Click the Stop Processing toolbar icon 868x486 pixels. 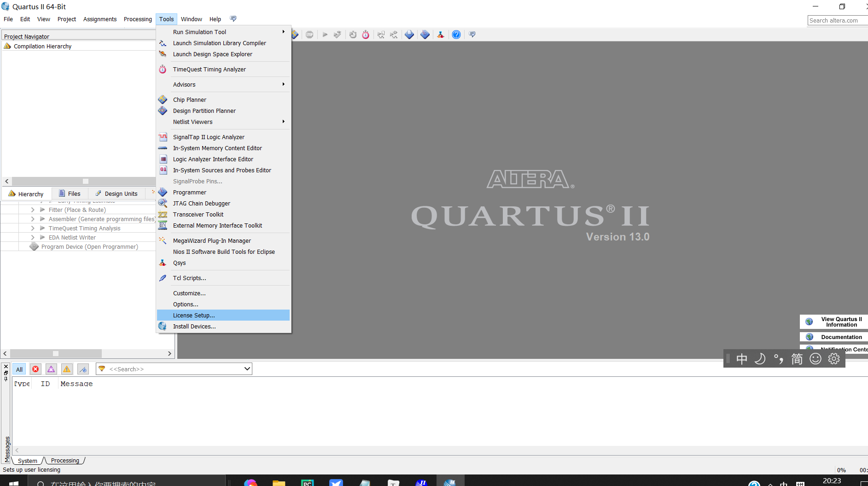click(x=309, y=35)
